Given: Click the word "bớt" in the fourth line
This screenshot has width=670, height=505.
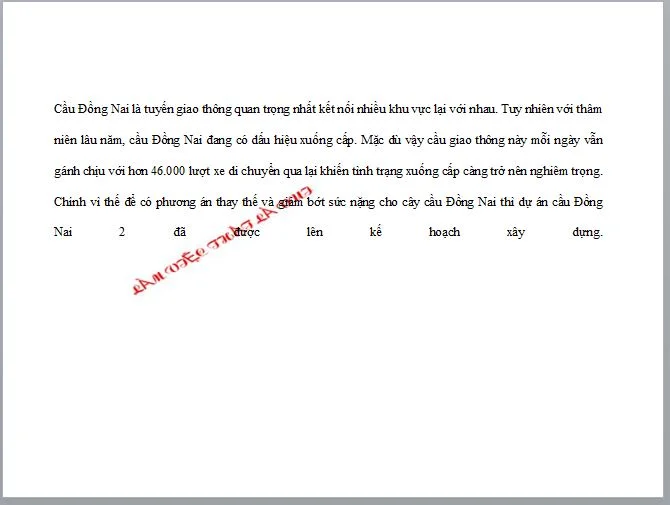Looking at the screenshot, I should point(316,202).
